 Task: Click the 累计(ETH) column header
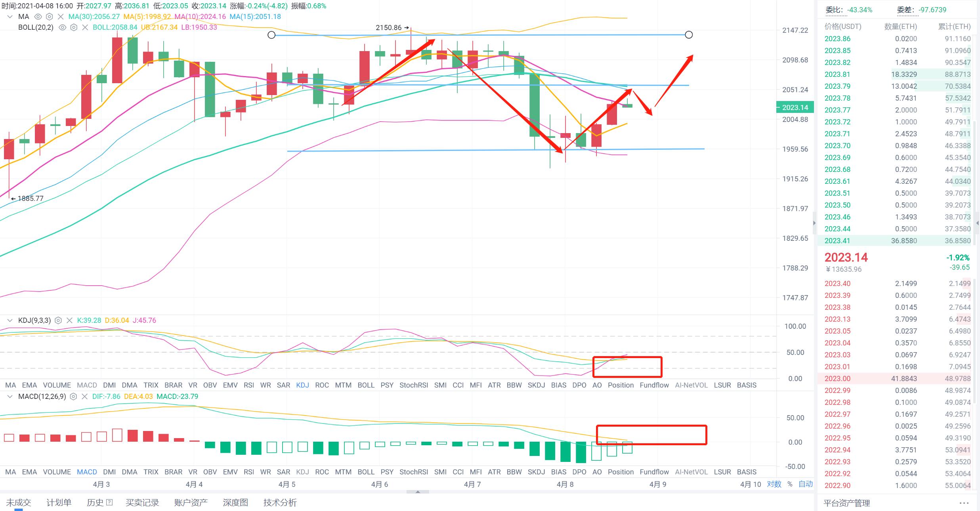tap(954, 27)
